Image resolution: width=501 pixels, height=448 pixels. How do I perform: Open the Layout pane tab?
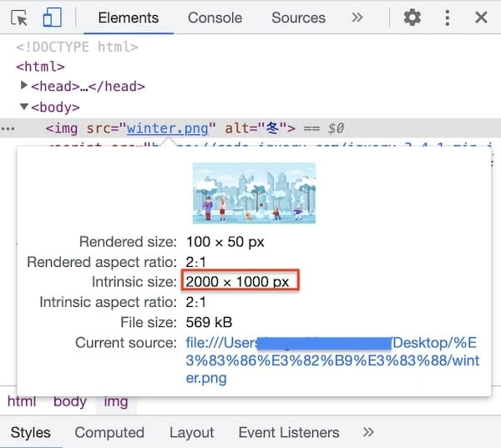point(192,433)
